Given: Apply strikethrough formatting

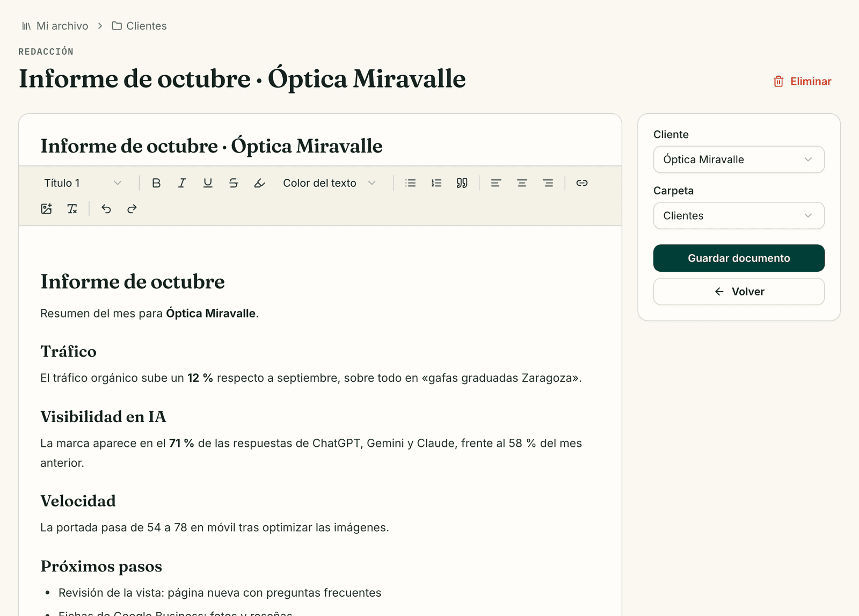Looking at the screenshot, I should [234, 183].
